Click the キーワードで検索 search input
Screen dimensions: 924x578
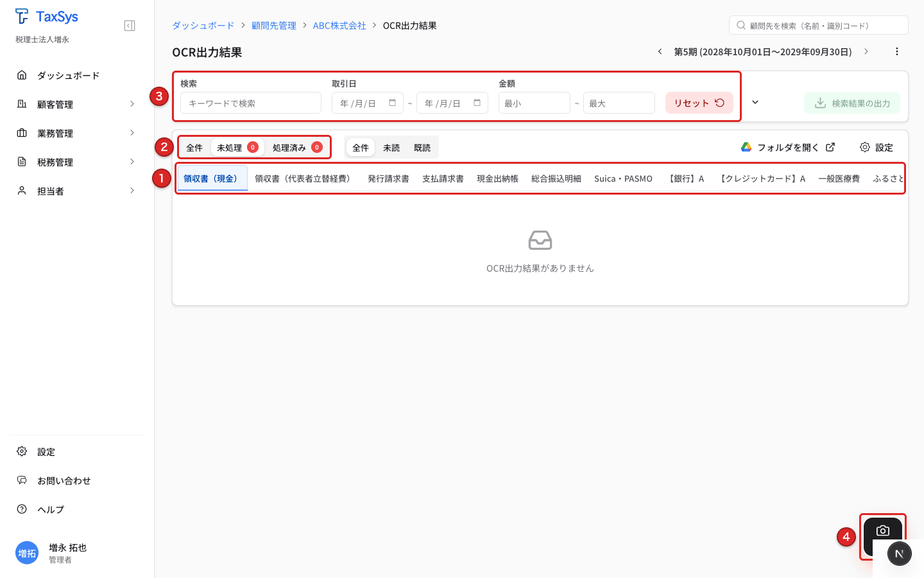[250, 102]
